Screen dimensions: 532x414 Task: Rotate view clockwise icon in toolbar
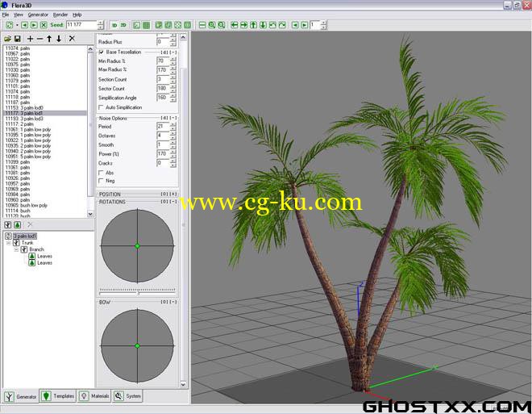coord(282,25)
